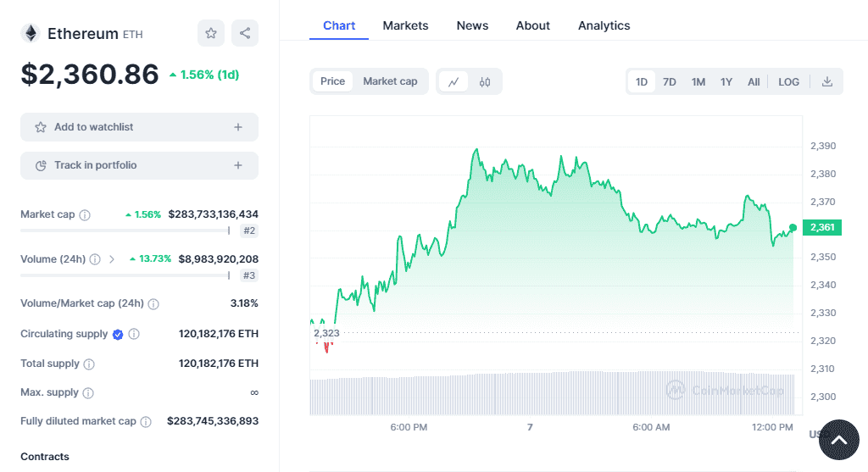The image size is (868, 472).
Task: Click the volume bars area under chart
Action: 551,393
